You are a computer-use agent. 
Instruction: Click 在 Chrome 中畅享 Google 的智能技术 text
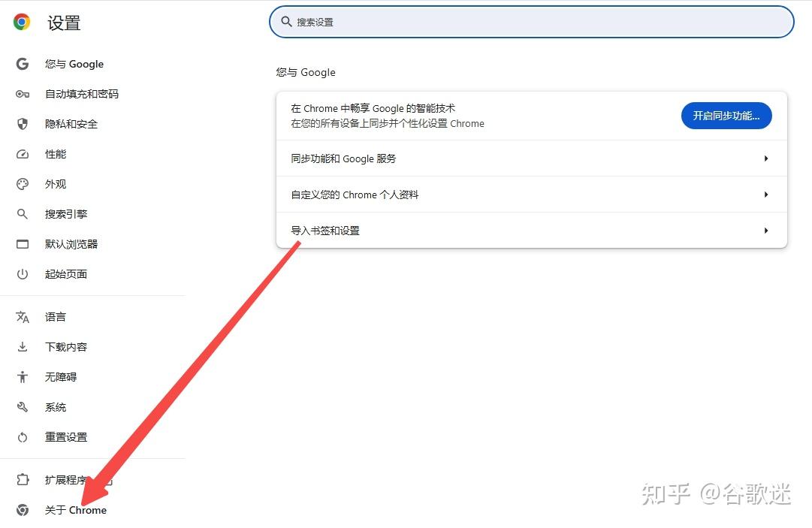pos(373,108)
